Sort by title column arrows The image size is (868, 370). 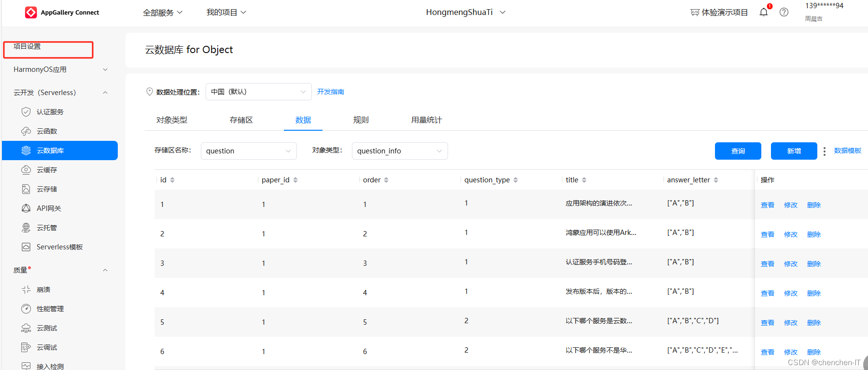tap(584, 180)
